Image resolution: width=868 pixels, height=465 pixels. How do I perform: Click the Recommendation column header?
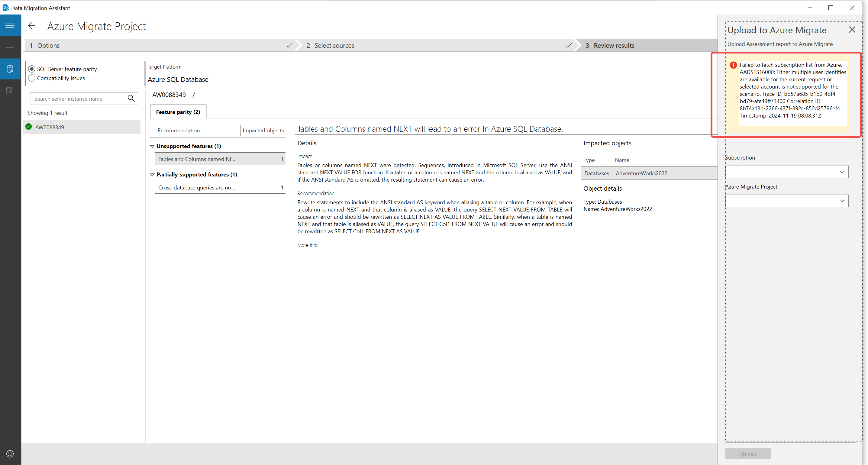pyautogui.click(x=179, y=131)
